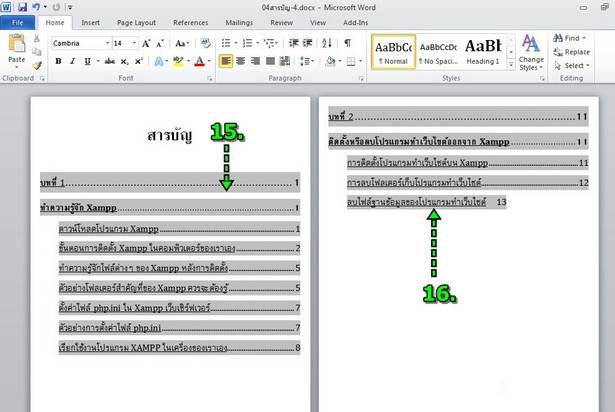Click the Numbering list icon

point(247,43)
